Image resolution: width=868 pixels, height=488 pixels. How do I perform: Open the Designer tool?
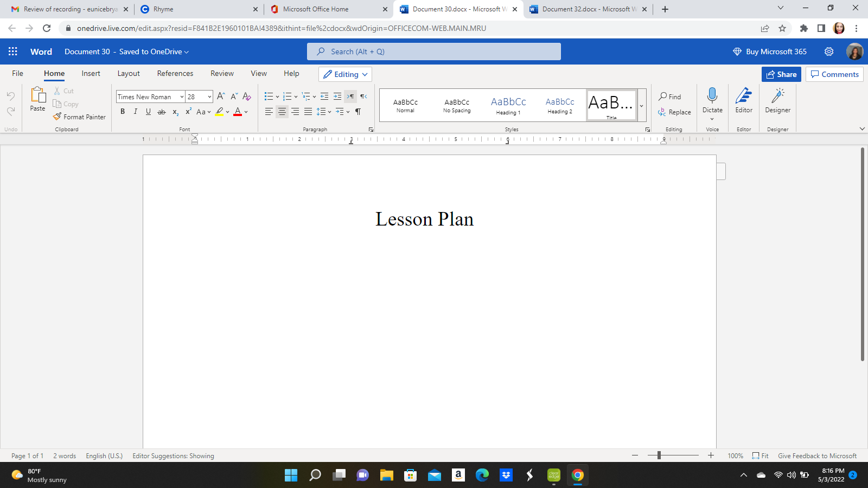tap(778, 100)
